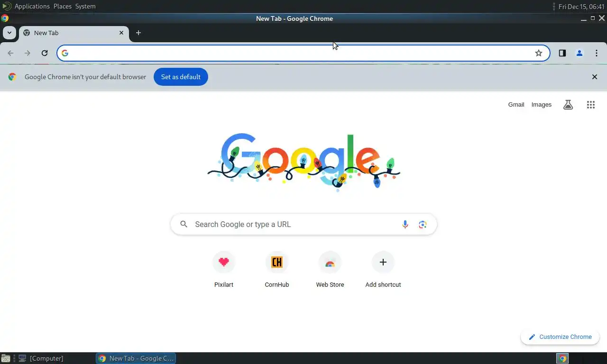
Task: Open the Chrome side panel
Action: click(562, 53)
